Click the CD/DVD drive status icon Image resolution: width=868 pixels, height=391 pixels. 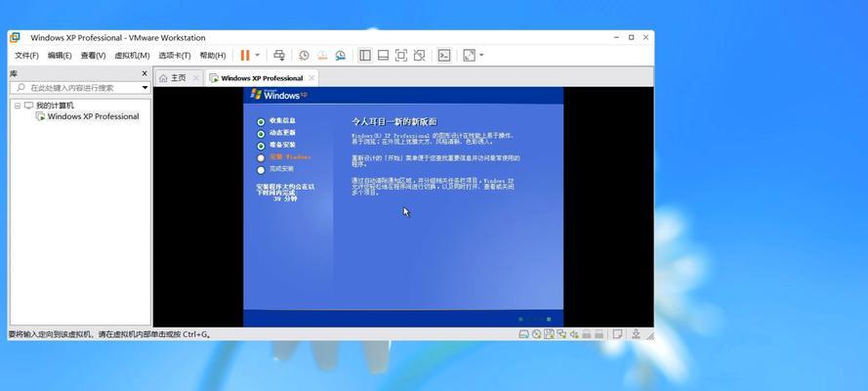pos(536,334)
